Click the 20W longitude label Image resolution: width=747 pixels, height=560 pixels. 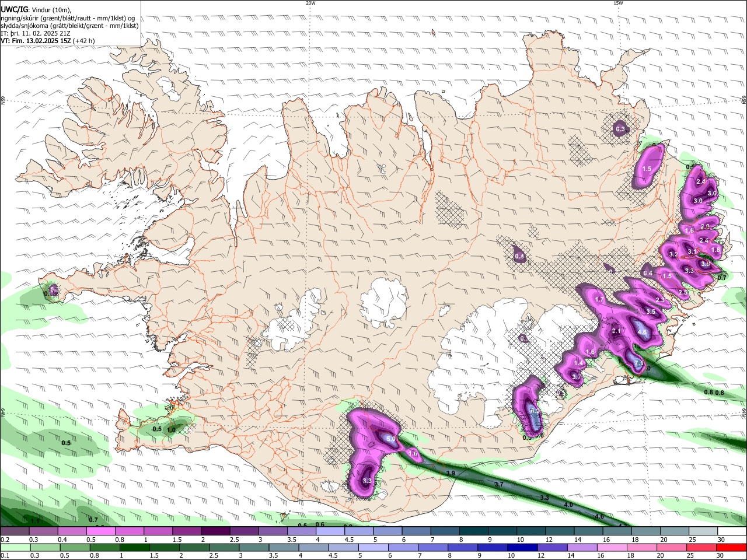click(310, 3)
